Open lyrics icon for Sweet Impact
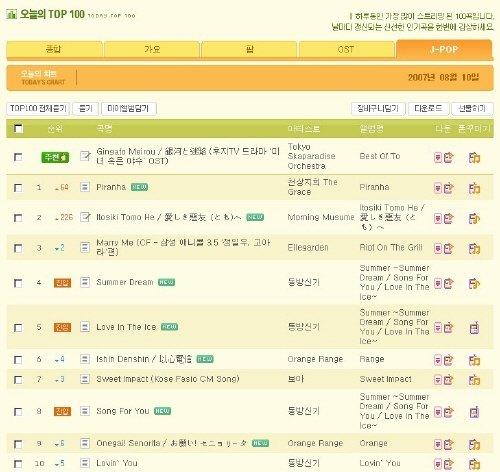Image resolution: width=500 pixels, height=472 pixels. (x=85, y=379)
